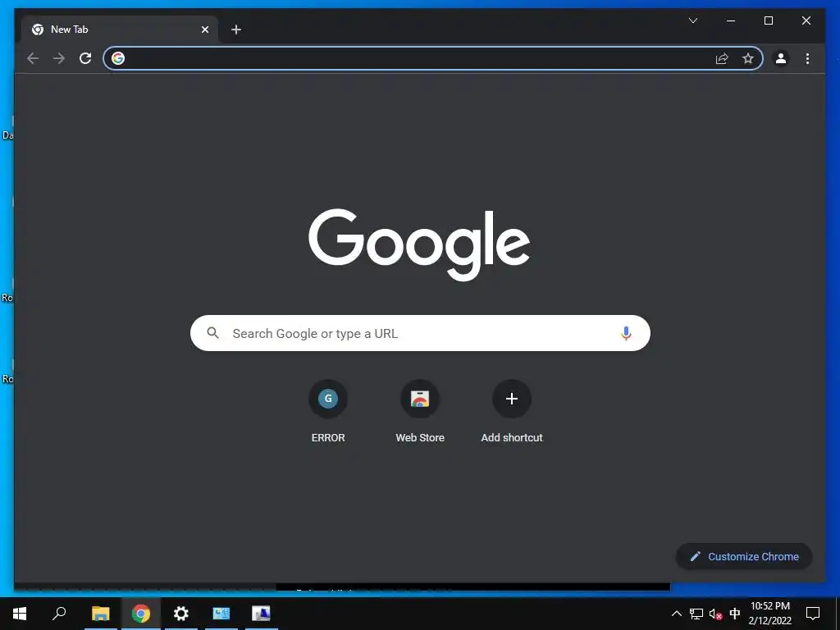Open the Web Store shortcut
Viewport: 840px width, 630px height.
pos(420,411)
